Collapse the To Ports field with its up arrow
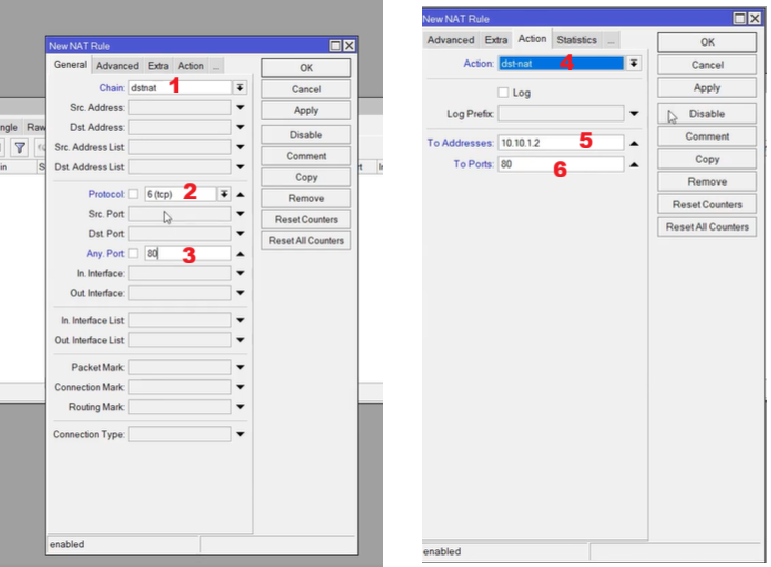 634,164
